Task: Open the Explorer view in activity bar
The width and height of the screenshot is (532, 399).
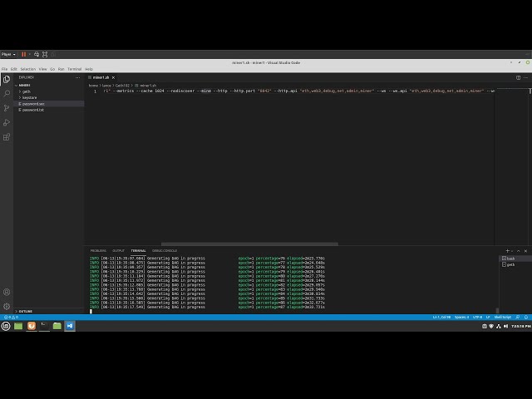Action: point(7,80)
